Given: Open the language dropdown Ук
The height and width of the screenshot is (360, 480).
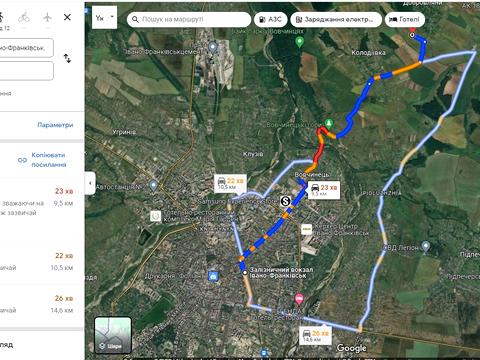Looking at the screenshot, I should click(104, 18).
